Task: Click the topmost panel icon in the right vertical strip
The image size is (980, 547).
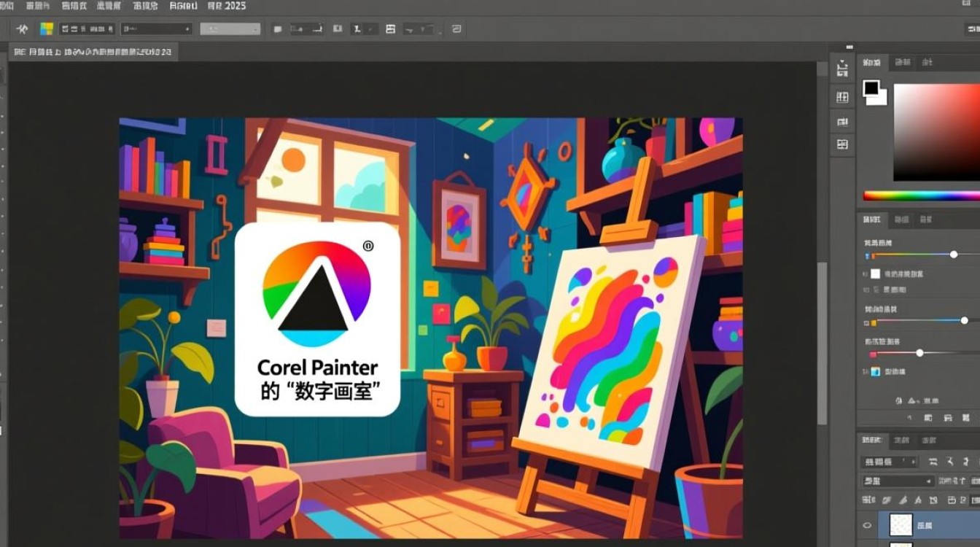Action: pyautogui.click(x=842, y=69)
